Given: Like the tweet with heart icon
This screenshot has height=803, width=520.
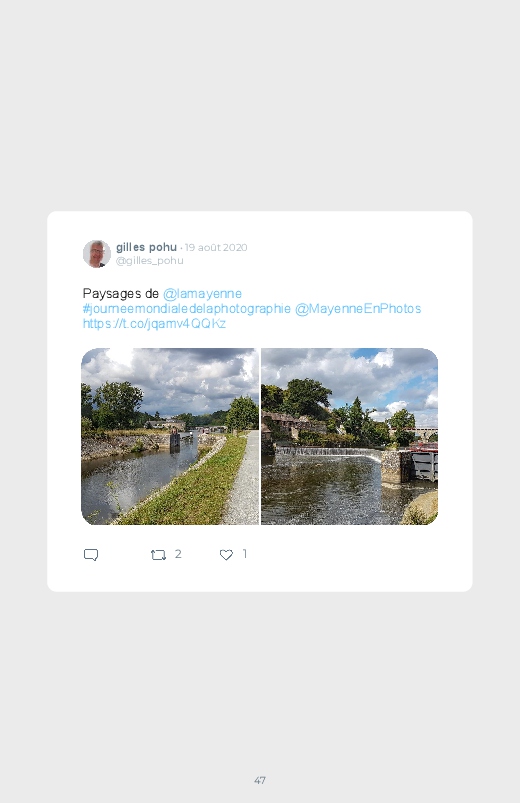Looking at the screenshot, I should coord(226,555).
